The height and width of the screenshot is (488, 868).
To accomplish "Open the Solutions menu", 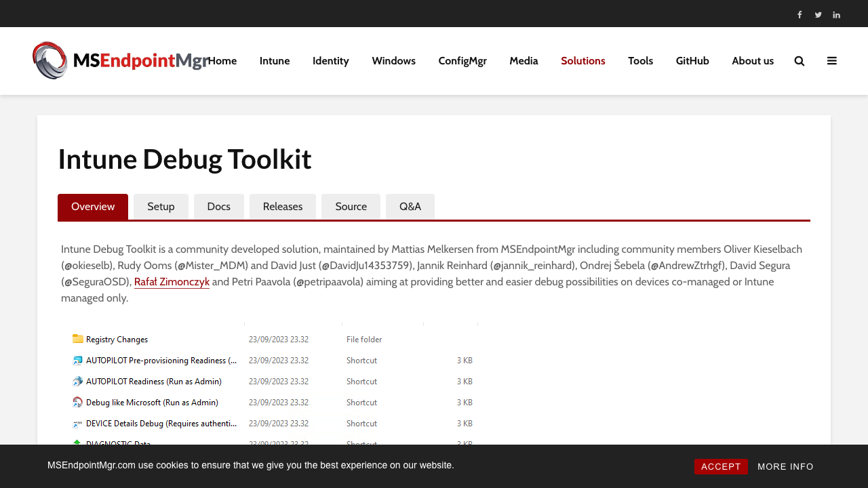I will click(583, 61).
